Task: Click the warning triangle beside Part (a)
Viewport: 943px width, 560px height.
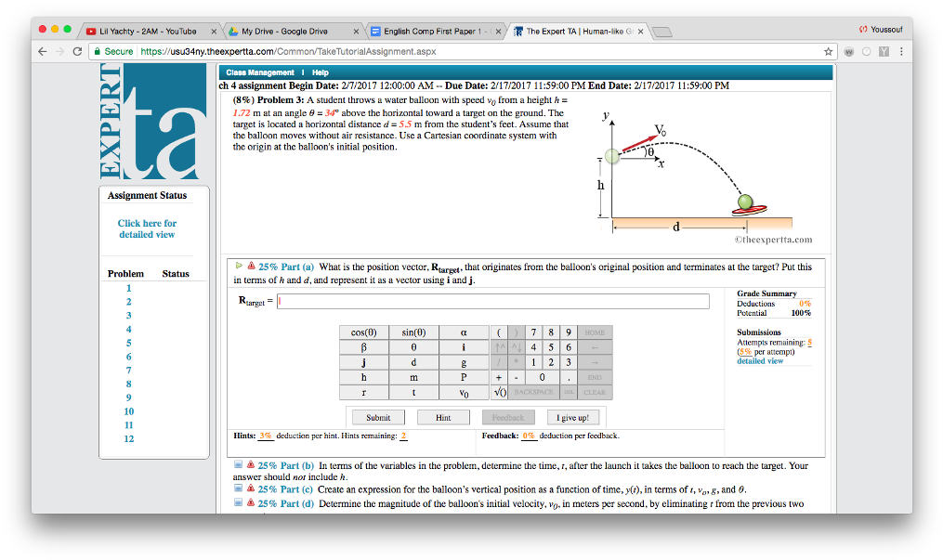Action: tap(251, 266)
